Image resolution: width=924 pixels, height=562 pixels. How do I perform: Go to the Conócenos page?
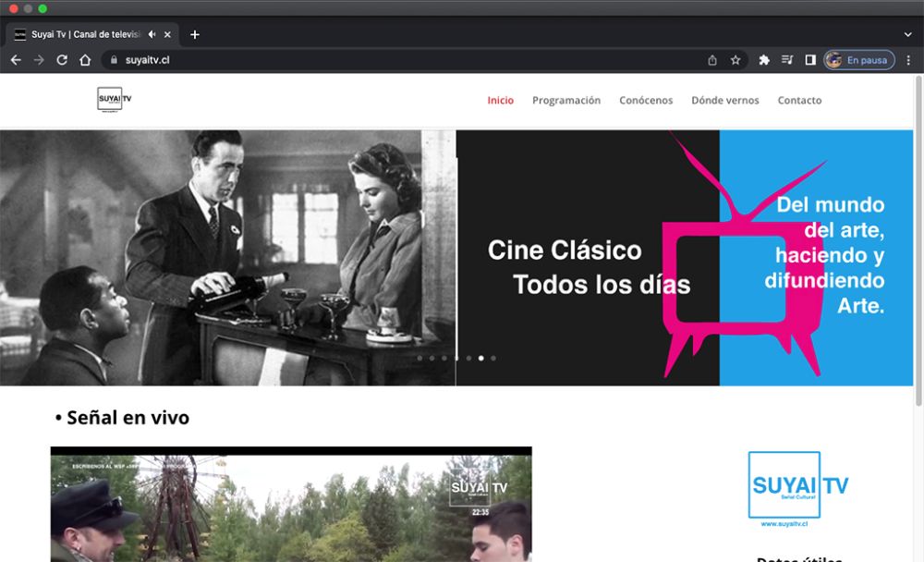pyautogui.click(x=646, y=101)
